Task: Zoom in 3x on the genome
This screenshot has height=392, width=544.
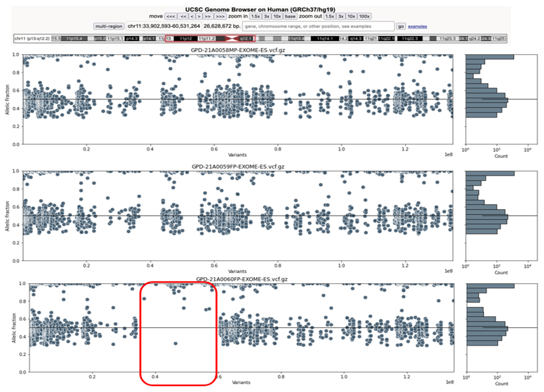Action: pos(267,16)
